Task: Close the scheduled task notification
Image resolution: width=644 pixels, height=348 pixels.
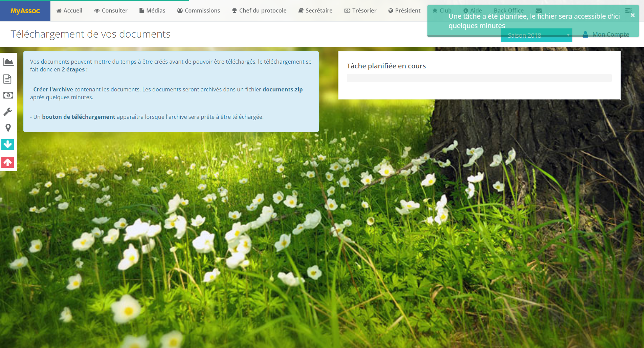Action: pos(632,15)
